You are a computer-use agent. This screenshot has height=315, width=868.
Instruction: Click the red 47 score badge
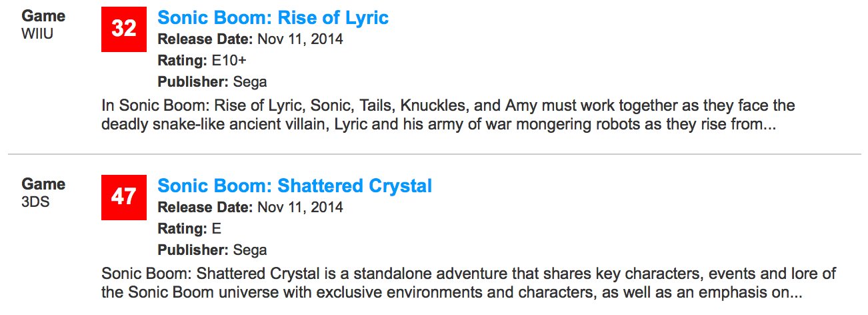[124, 198]
